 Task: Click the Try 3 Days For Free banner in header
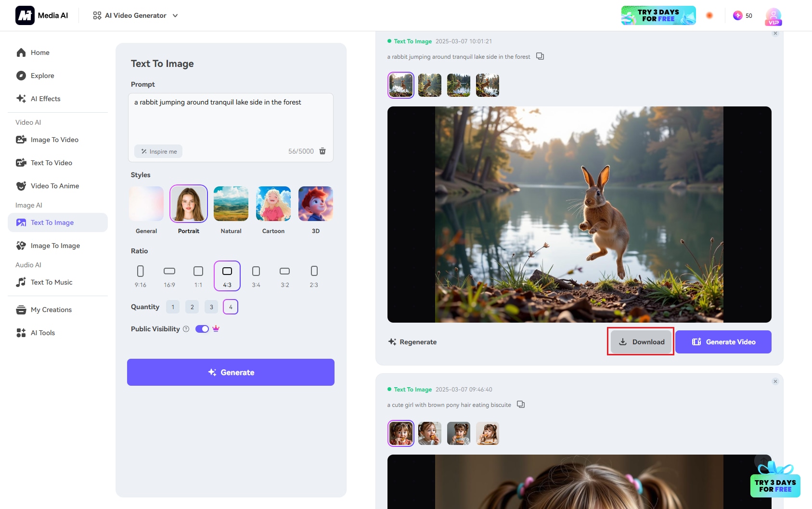point(658,15)
